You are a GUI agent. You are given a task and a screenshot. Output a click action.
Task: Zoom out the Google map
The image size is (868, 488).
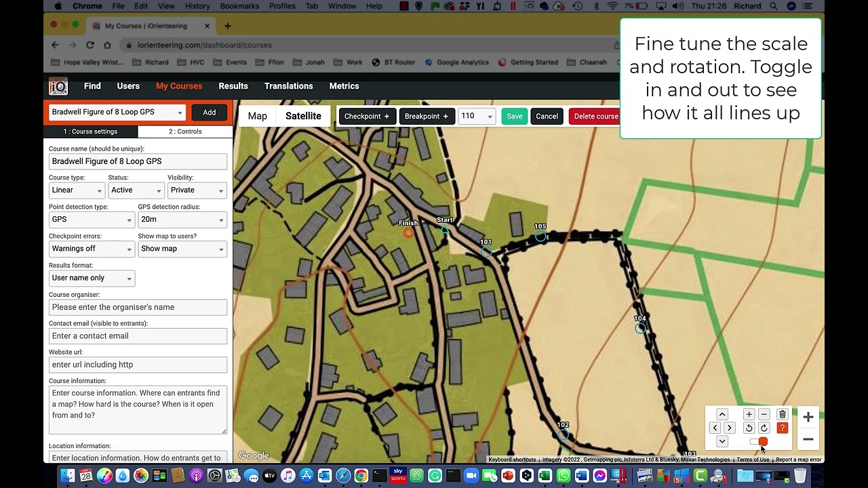[808, 439]
